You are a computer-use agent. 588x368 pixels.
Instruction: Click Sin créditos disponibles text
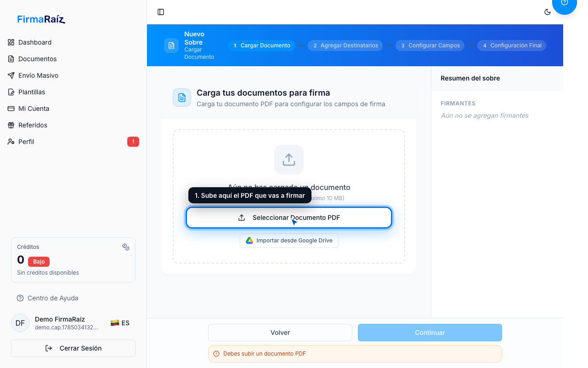(x=48, y=273)
